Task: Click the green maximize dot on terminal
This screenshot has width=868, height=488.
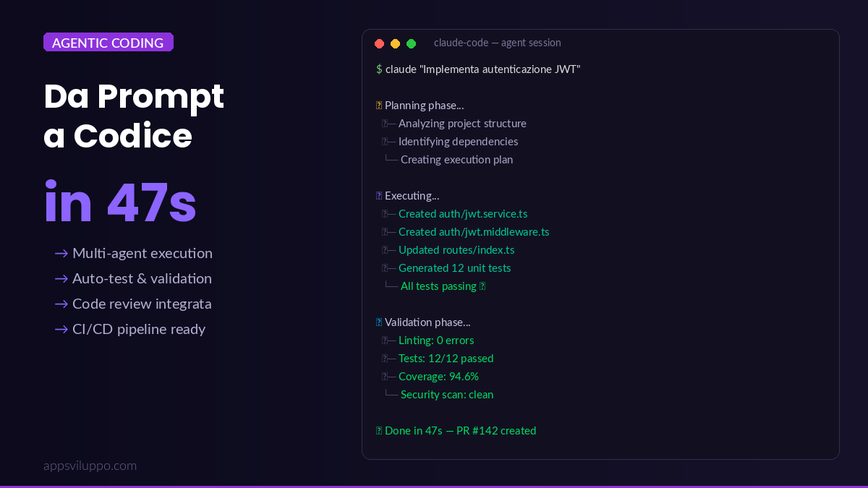Action: (x=411, y=43)
